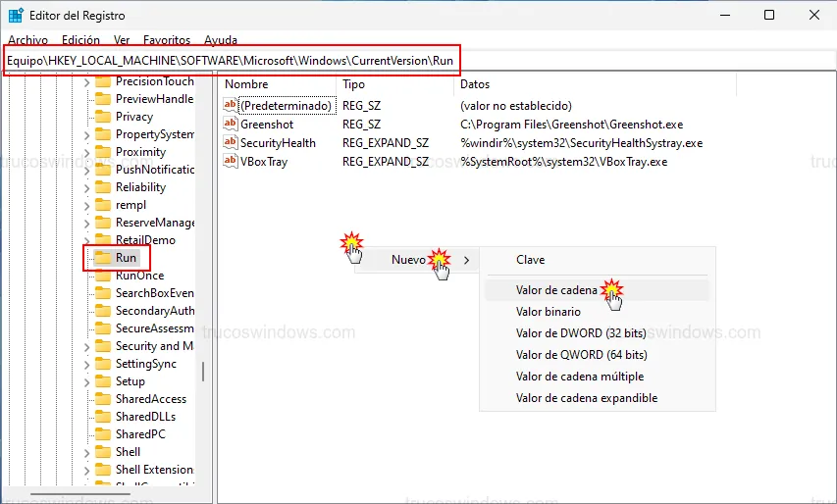Expand the Privacy key chevron
Image resolution: width=837 pixels, height=504 pixels.
(86, 117)
